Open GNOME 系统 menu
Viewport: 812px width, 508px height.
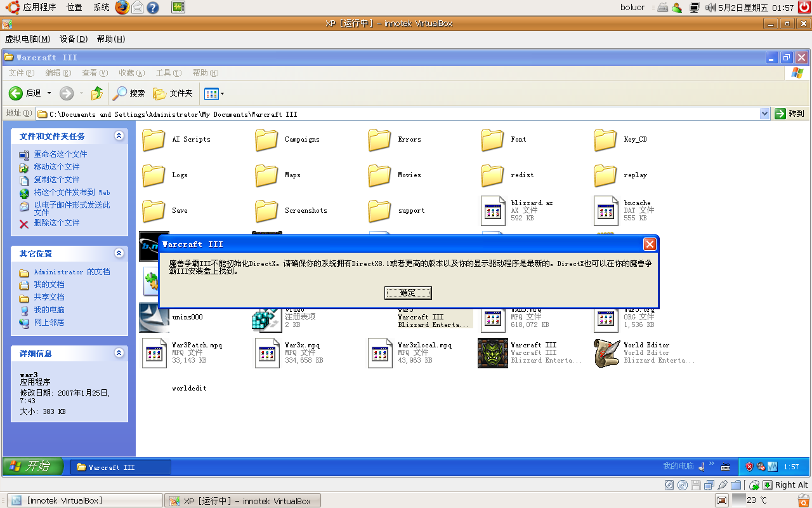point(101,8)
